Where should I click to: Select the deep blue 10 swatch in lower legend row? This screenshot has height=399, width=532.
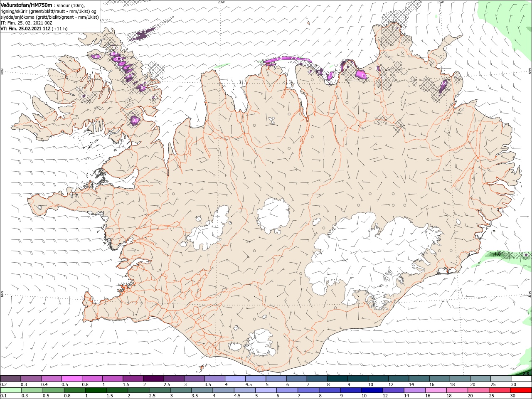pos(372,390)
